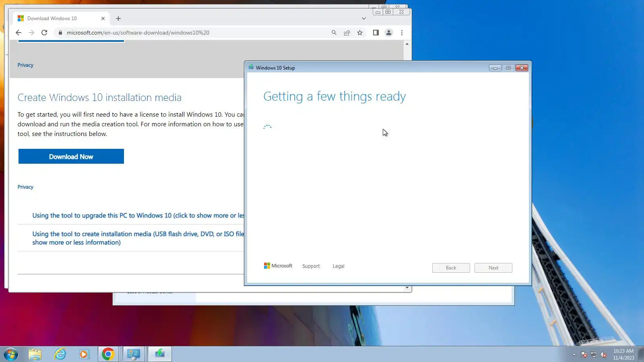Open the taskbar clock and date
This screenshot has width=644, height=362.
tap(623, 354)
